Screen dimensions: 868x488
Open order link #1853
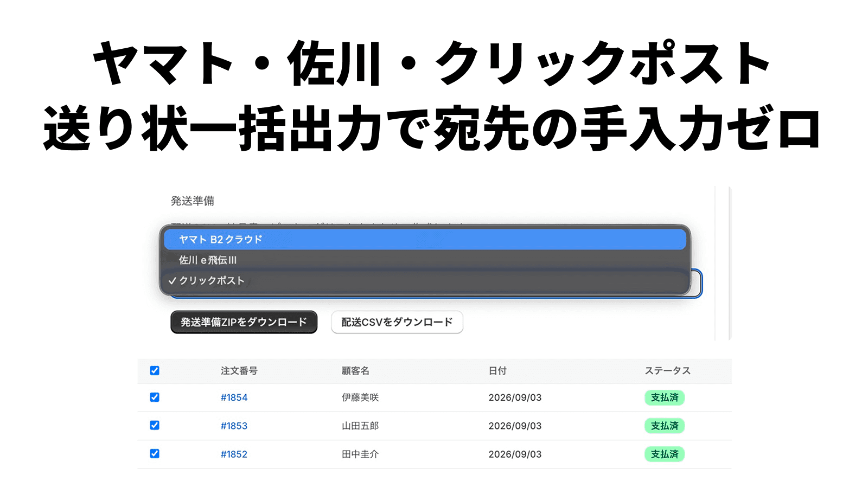click(x=234, y=426)
